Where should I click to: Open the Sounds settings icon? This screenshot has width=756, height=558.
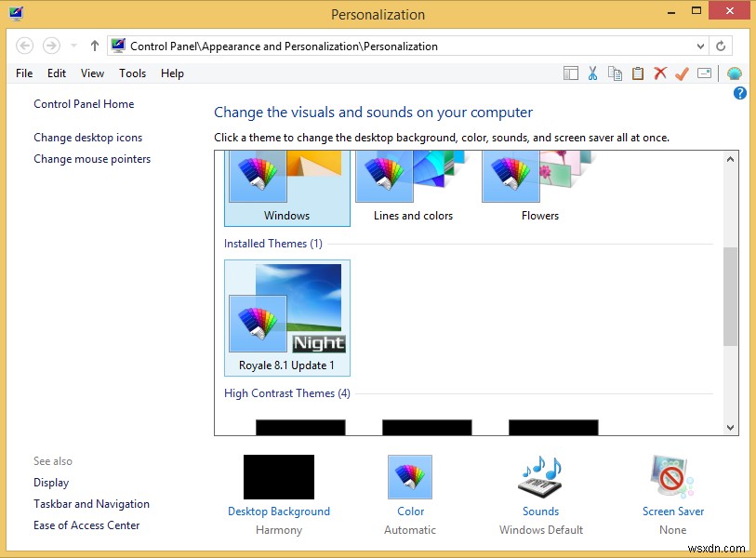click(x=540, y=477)
